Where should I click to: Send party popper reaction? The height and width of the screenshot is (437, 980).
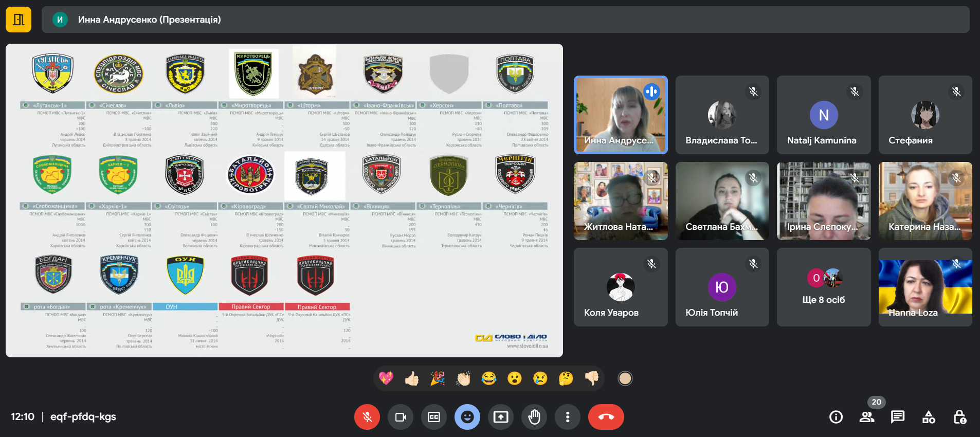[x=438, y=379]
